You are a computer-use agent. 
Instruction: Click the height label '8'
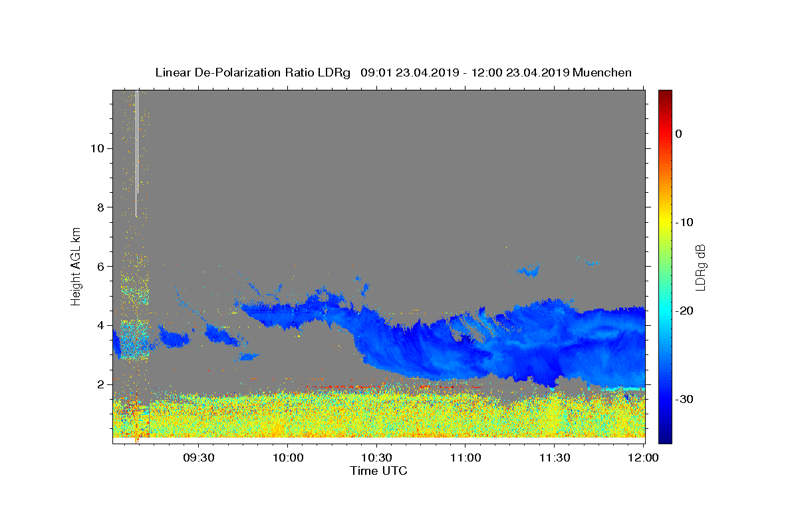(x=100, y=207)
